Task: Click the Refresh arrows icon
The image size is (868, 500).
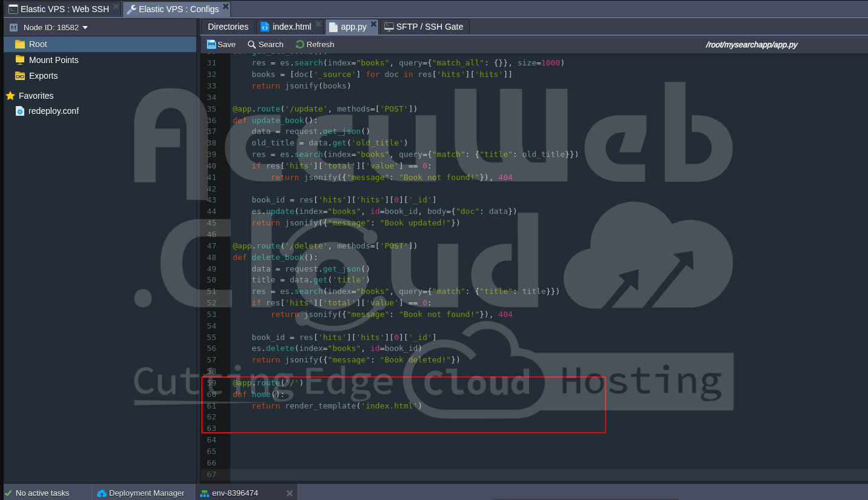Action: click(300, 44)
